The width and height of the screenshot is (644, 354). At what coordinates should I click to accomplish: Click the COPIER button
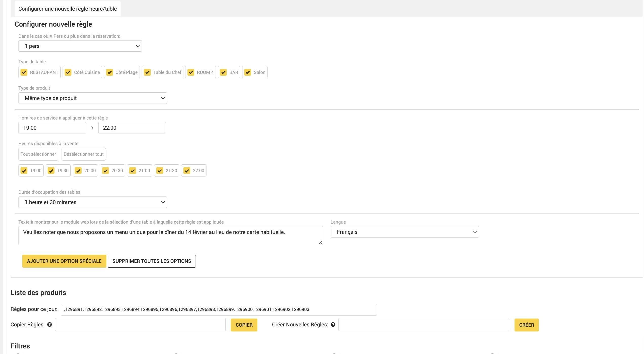coord(244,325)
